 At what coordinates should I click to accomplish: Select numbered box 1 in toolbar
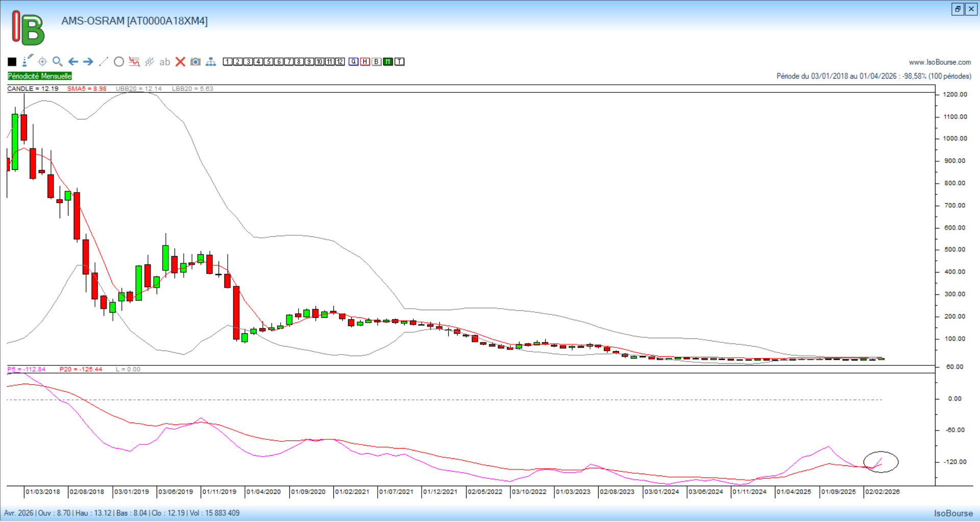pos(228,62)
